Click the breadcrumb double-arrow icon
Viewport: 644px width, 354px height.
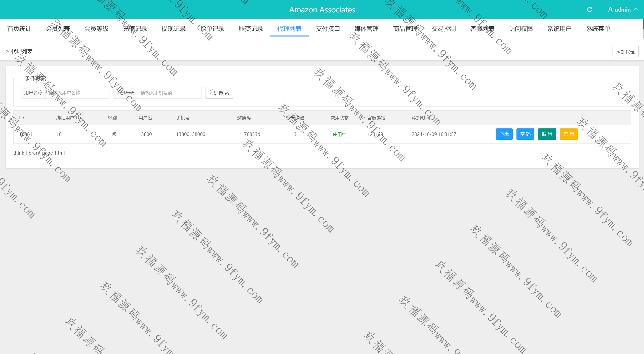(x=8, y=52)
